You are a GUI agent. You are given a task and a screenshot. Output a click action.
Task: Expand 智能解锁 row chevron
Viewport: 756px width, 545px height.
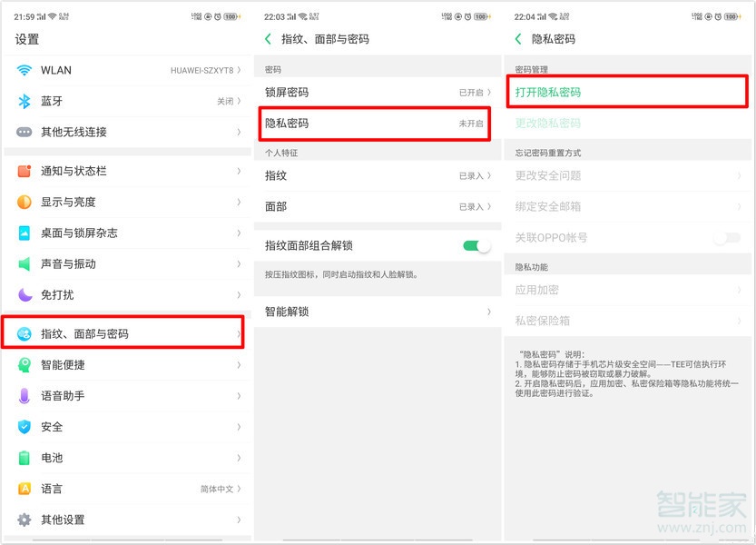tap(489, 312)
